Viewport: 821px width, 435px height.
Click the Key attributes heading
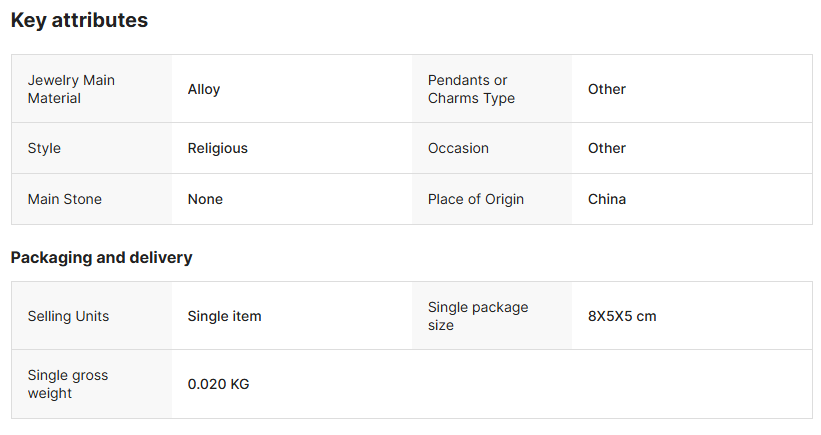[x=79, y=20]
